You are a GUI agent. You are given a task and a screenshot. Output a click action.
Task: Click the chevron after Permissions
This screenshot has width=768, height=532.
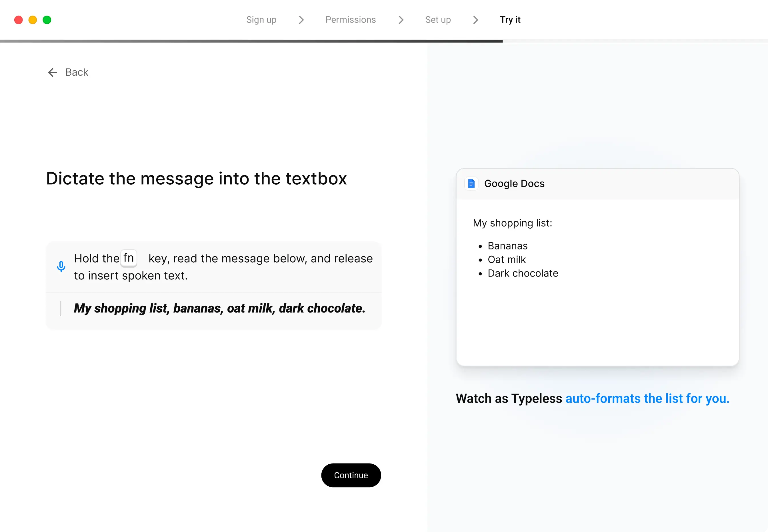click(x=401, y=20)
